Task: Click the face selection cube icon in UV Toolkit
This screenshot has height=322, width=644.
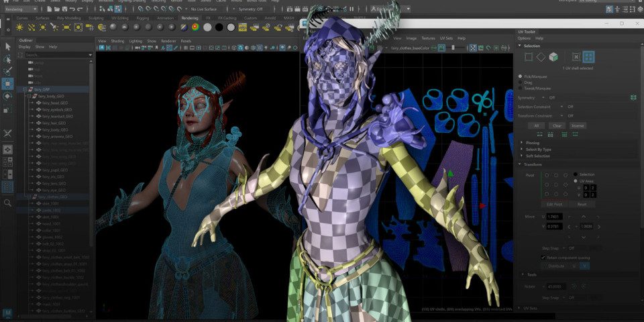Action: 553,57
